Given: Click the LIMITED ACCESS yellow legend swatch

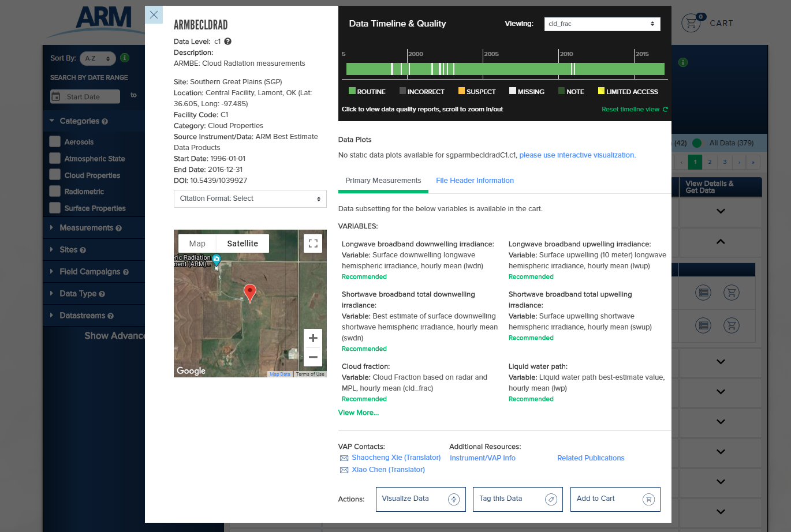Looking at the screenshot, I should click(601, 91).
